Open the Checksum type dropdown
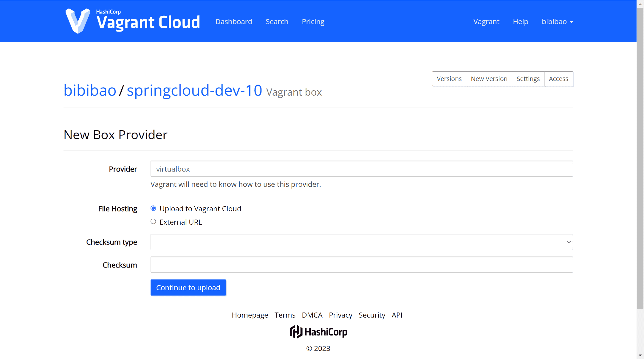The height and width of the screenshot is (359, 644). coord(362,242)
